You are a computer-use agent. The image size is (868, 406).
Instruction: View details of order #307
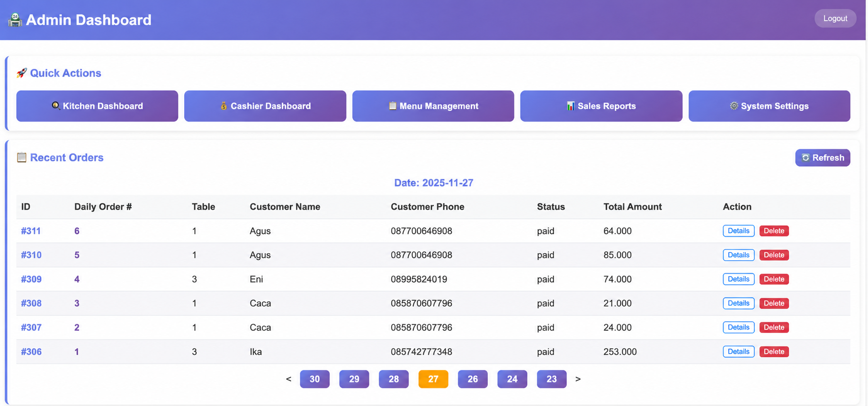(738, 327)
